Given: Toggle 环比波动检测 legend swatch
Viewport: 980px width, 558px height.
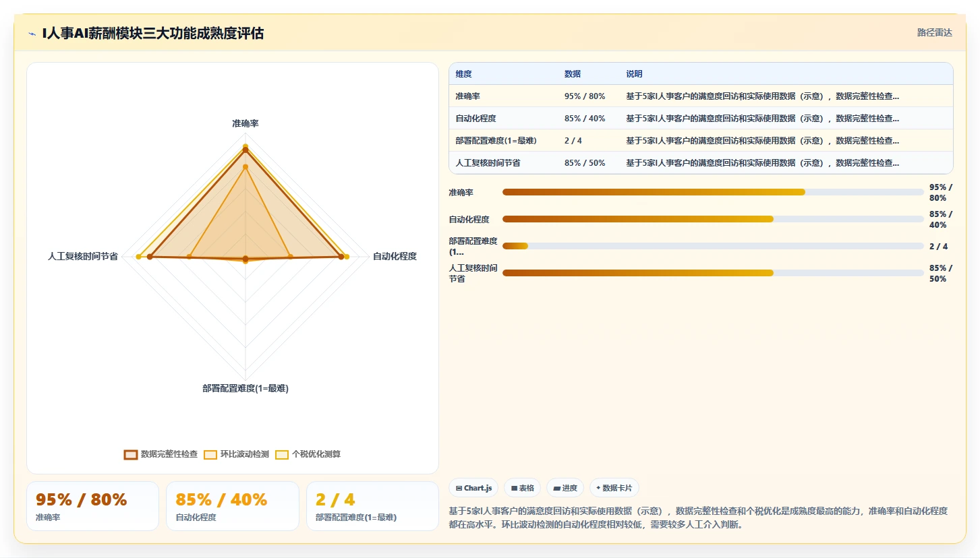Looking at the screenshot, I should pos(210,454).
